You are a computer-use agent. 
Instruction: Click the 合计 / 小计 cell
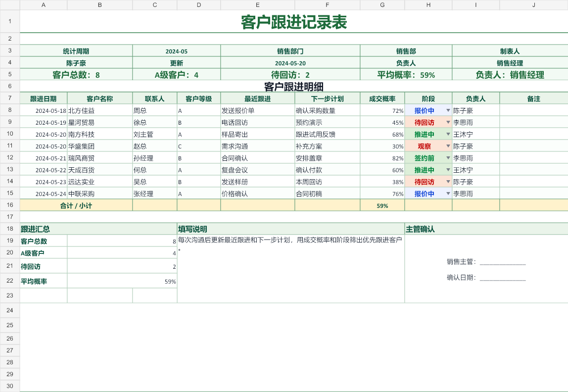pyautogui.click(x=76, y=205)
